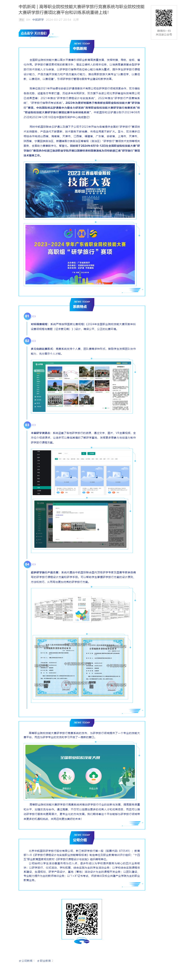Click the 01 numbered feature badge
189x980 pixels.
27,316
